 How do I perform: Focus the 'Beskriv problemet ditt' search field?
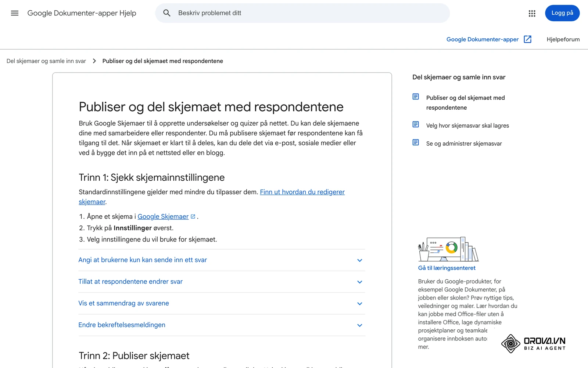[302, 13]
